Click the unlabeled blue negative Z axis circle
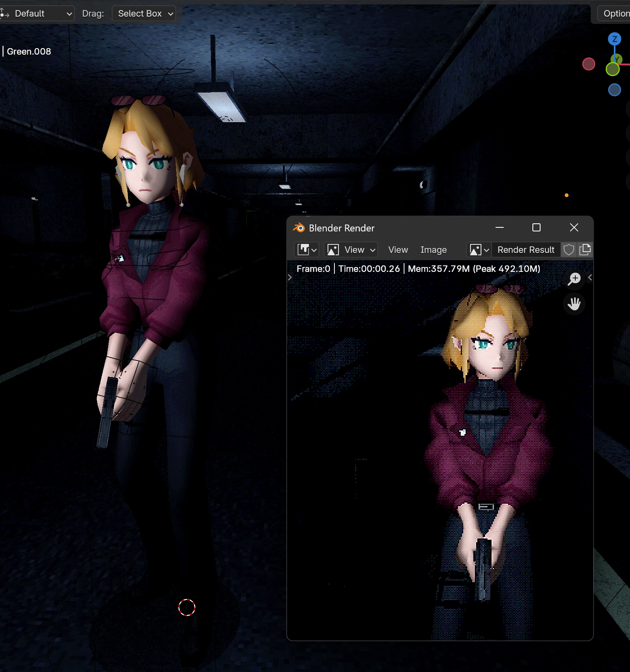Screen dimensions: 630x672 [x=614, y=90]
